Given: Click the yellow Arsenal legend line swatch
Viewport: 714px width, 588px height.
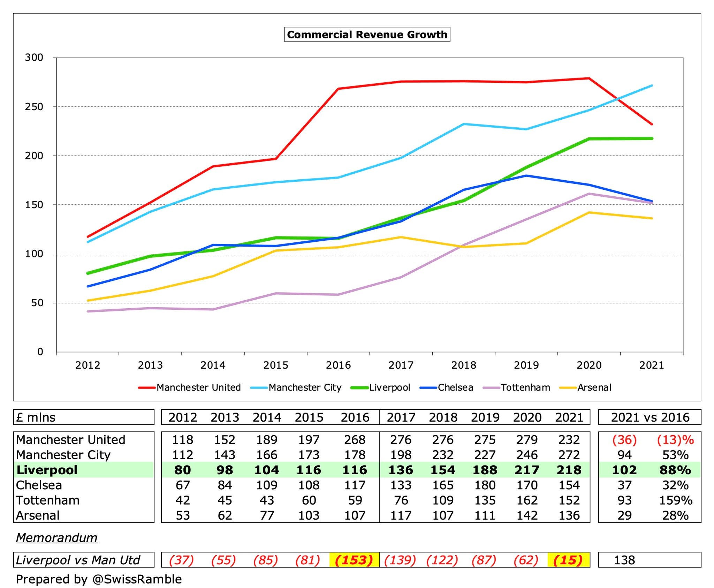Looking at the screenshot, I should pos(568,388).
